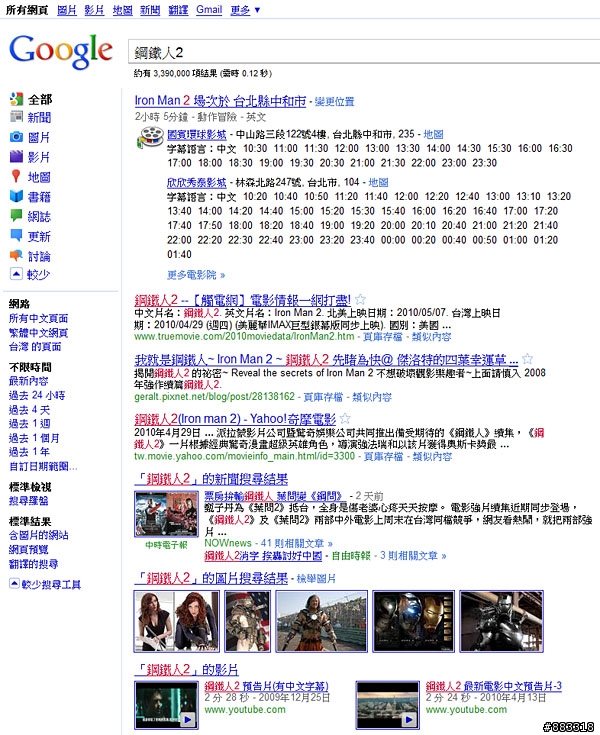Viewport: 600px width, 735px height.
Task: Open the 更新 updates icon in sidebar
Action: pyautogui.click(x=16, y=235)
